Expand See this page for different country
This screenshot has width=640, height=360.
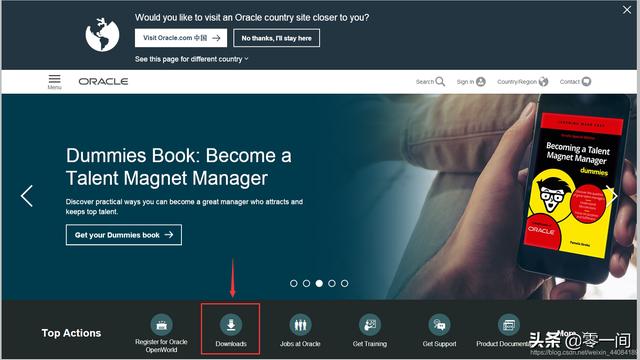191,59
